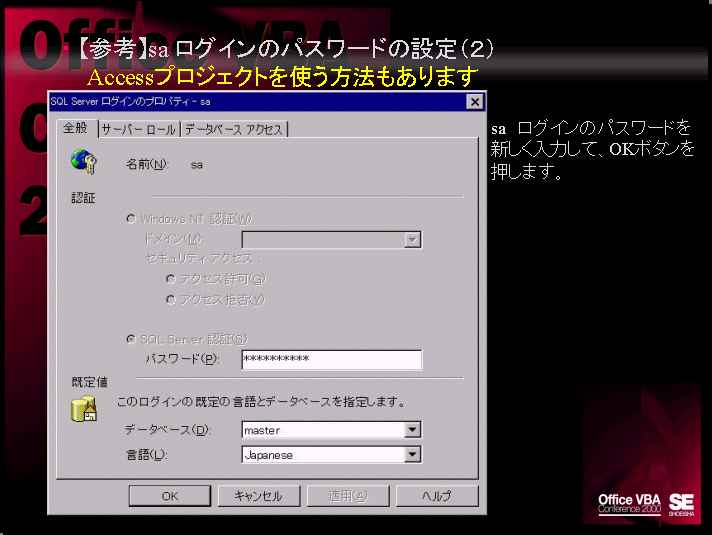Click the キャンセル button
The image size is (712, 535).
(x=259, y=496)
